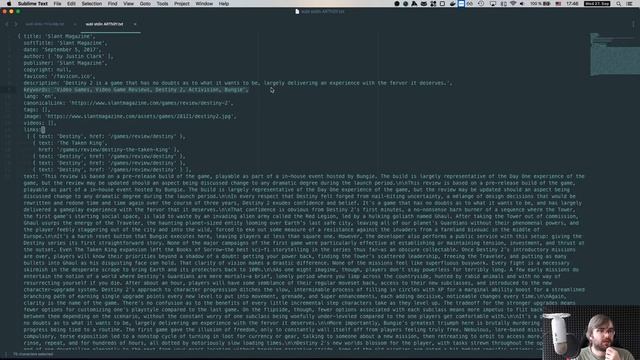Close the active file tab
Image resolution: width=640 pixels, height=360 pixels.
pyautogui.click(x=135, y=24)
